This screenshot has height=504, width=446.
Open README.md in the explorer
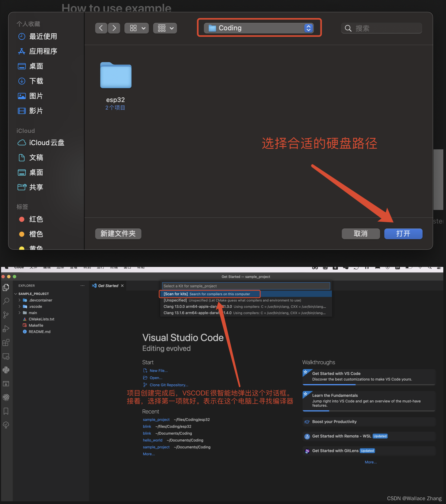[40, 331]
